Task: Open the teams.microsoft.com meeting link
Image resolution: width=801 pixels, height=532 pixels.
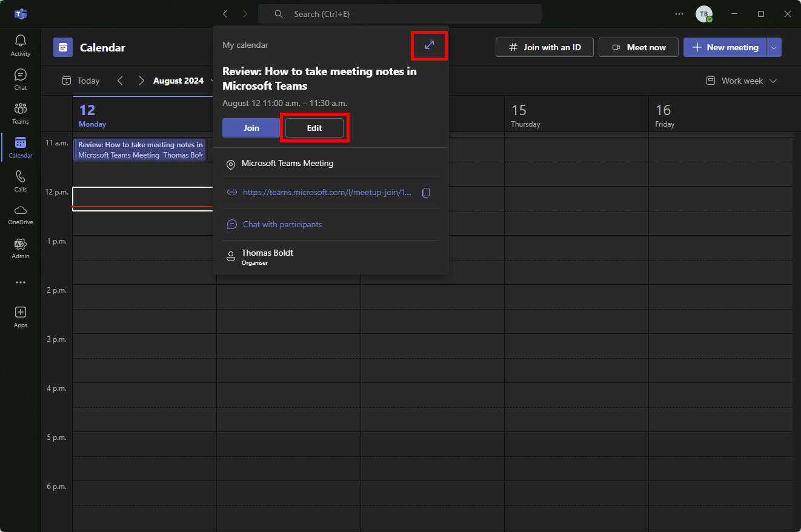Action: tap(327, 193)
